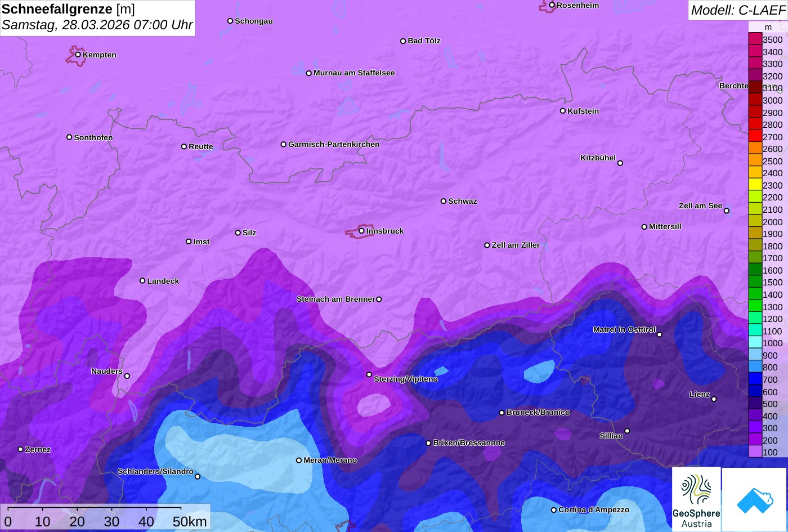Click the 'Matrei in Osttirol' label
The image size is (788, 532).
624,329
